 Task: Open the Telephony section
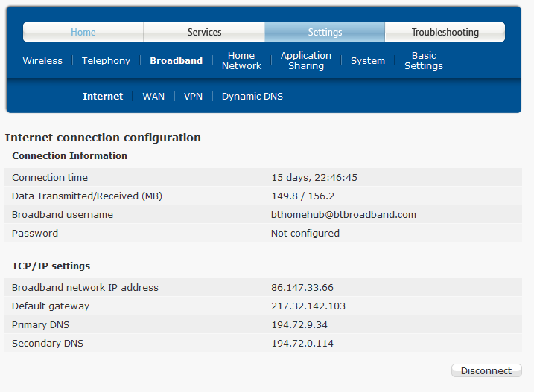[x=106, y=61]
